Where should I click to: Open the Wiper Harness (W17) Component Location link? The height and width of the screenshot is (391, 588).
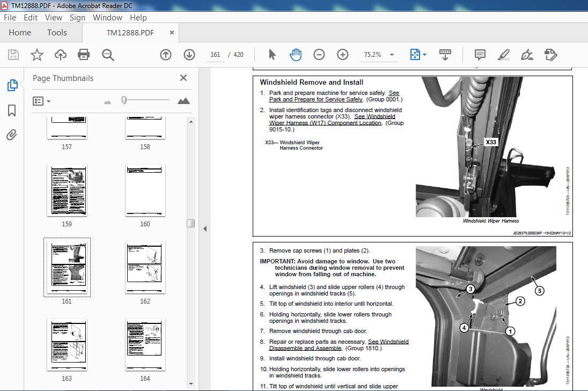coord(325,123)
